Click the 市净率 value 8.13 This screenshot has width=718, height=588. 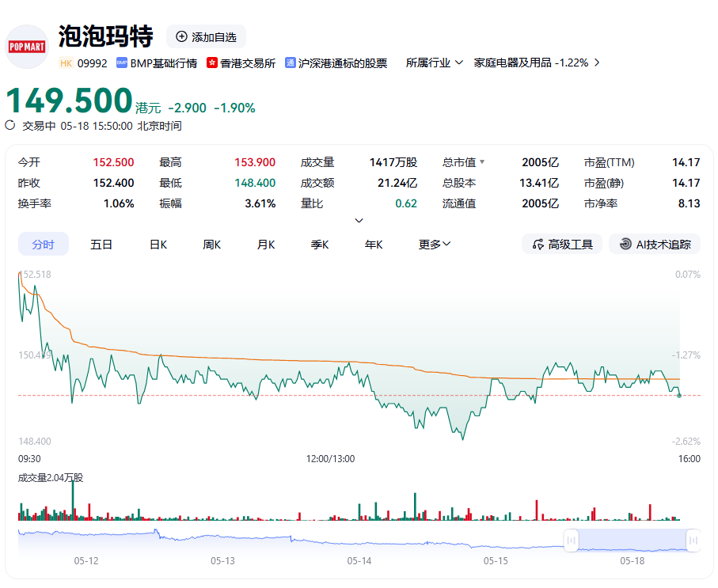[x=690, y=203]
